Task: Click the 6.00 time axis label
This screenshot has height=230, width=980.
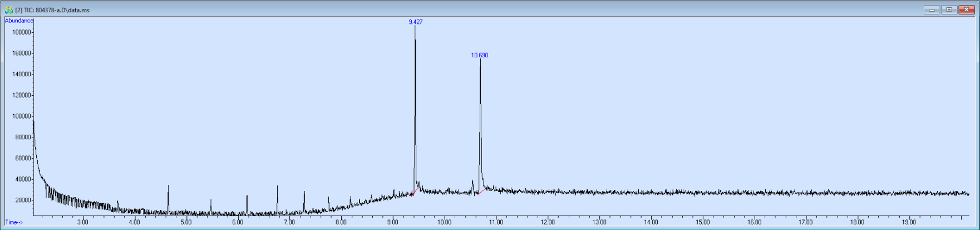Action: pyautogui.click(x=238, y=222)
